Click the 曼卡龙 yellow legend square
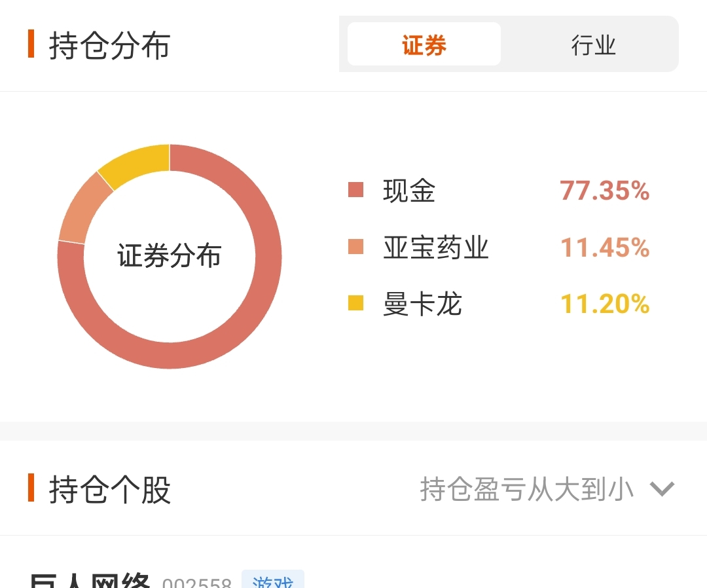 (355, 303)
